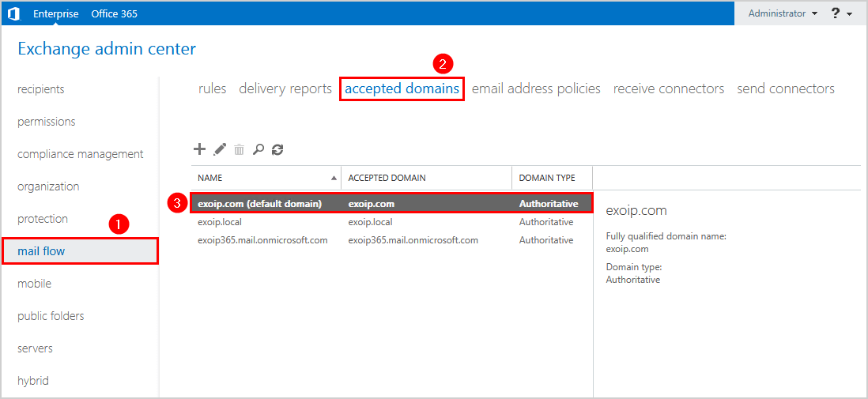Open public folders section
The image size is (868, 399).
pos(51,316)
